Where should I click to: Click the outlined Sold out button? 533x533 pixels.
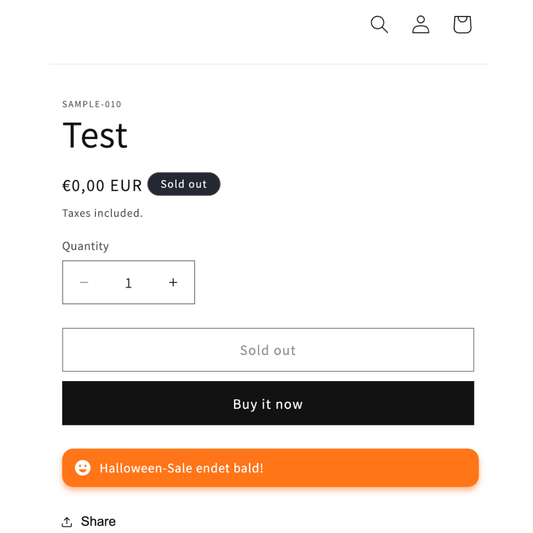(x=268, y=350)
